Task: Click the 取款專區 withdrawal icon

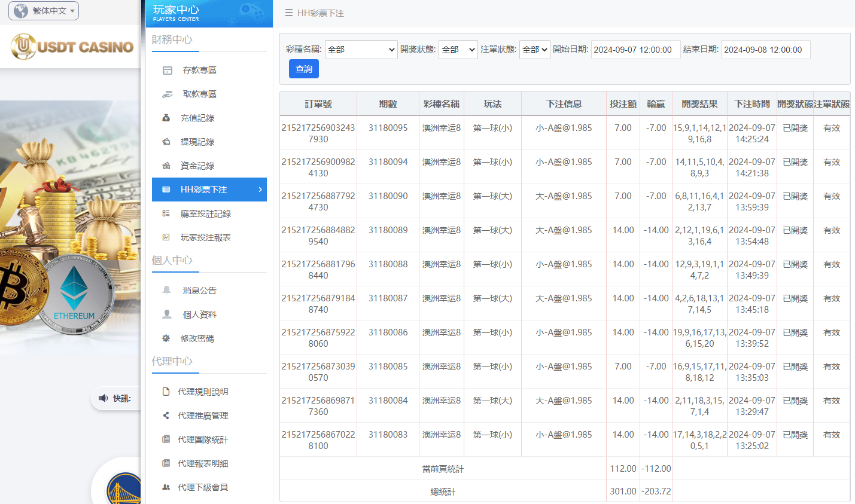Action: [x=166, y=94]
